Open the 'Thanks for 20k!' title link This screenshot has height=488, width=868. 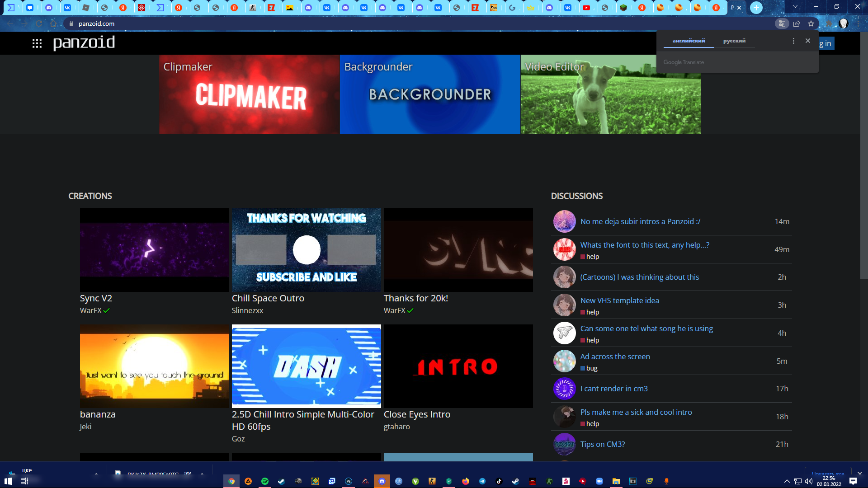point(416,298)
